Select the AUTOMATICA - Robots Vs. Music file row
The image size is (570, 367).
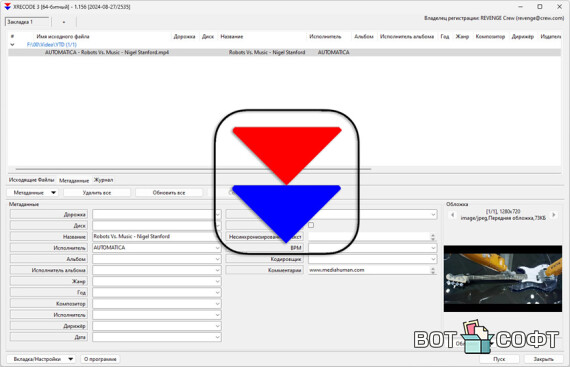(284, 52)
